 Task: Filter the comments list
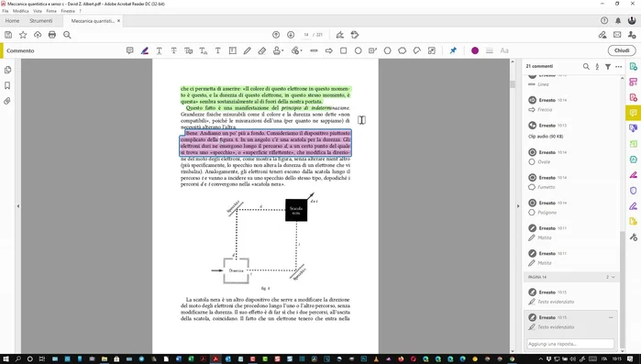pos(608,67)
